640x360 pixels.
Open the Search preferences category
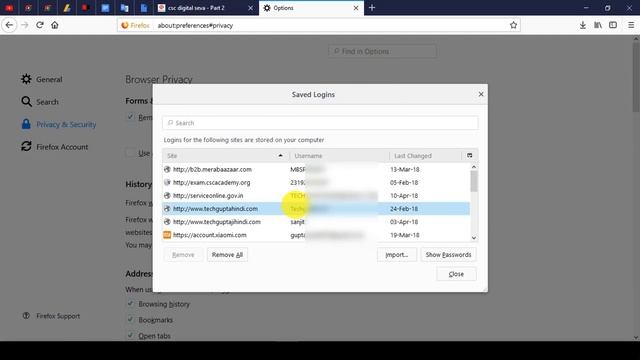pos(40,102)
